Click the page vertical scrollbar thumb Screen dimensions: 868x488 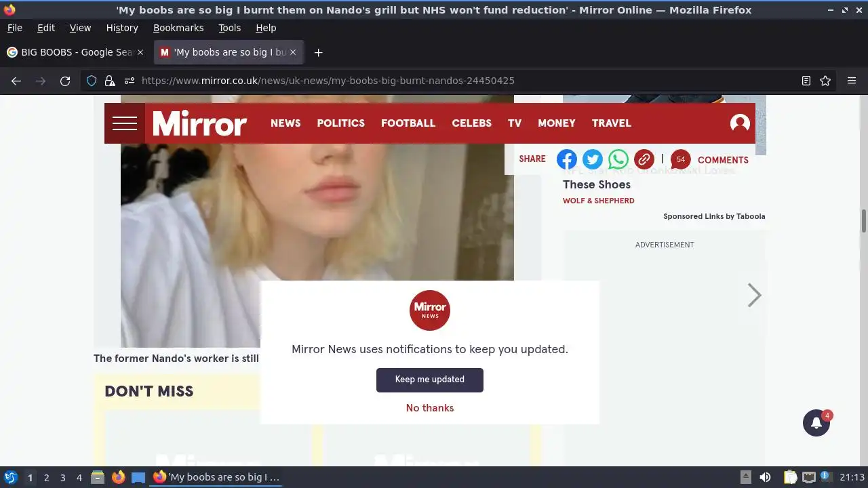pos(864,221)
